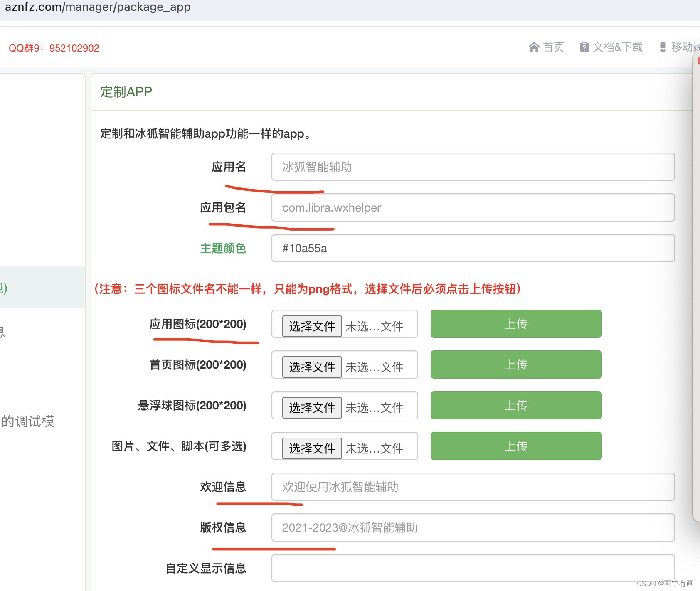Viewport: 700px width, 591px height.
Task: Upload the 首页图标 file
Action: 516,364
